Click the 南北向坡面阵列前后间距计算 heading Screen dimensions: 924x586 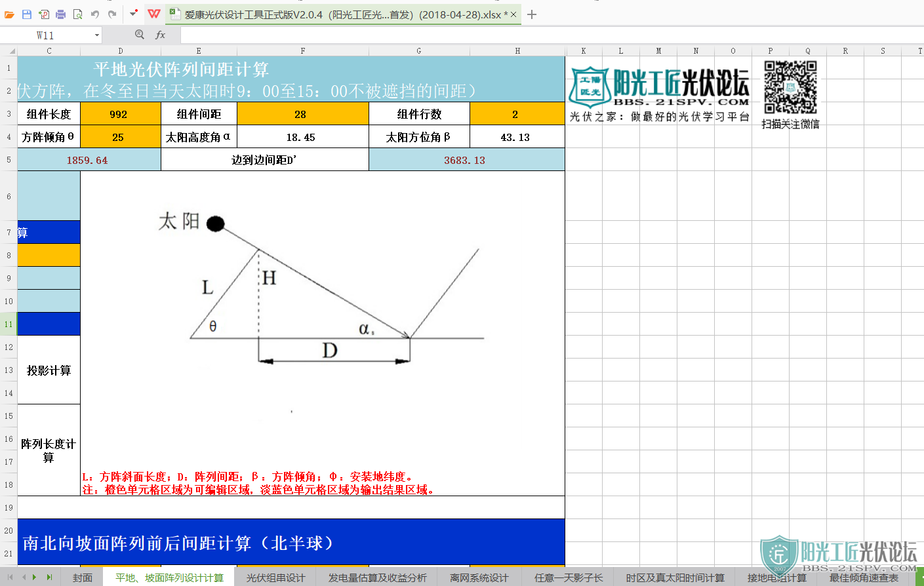[178, 543]
